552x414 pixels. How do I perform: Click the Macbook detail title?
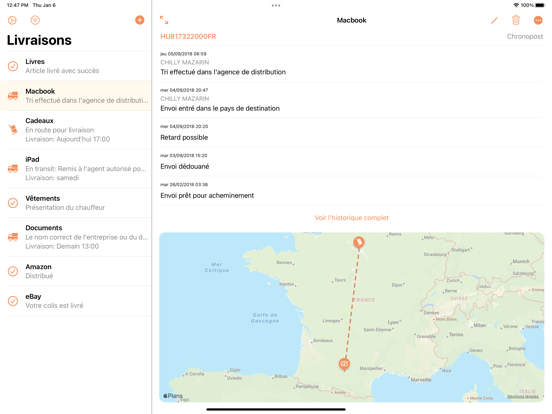point(351,20)
